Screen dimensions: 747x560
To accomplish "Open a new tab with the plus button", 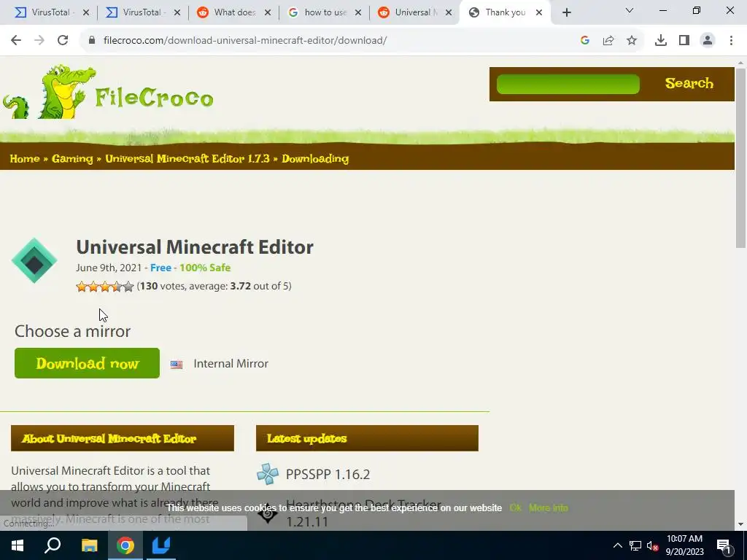I will (x=566, y=13).
